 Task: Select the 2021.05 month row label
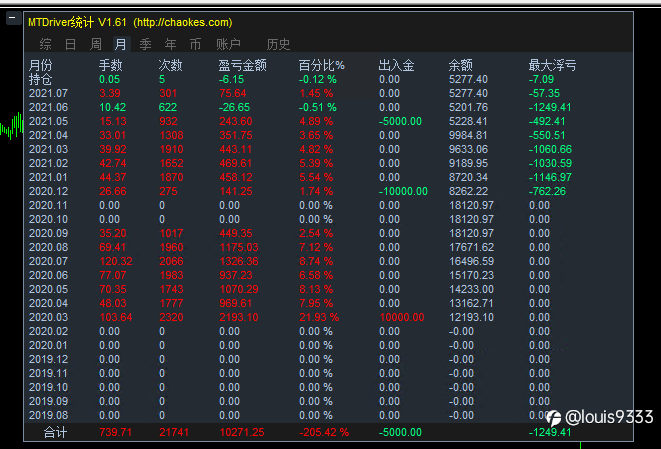48,121
